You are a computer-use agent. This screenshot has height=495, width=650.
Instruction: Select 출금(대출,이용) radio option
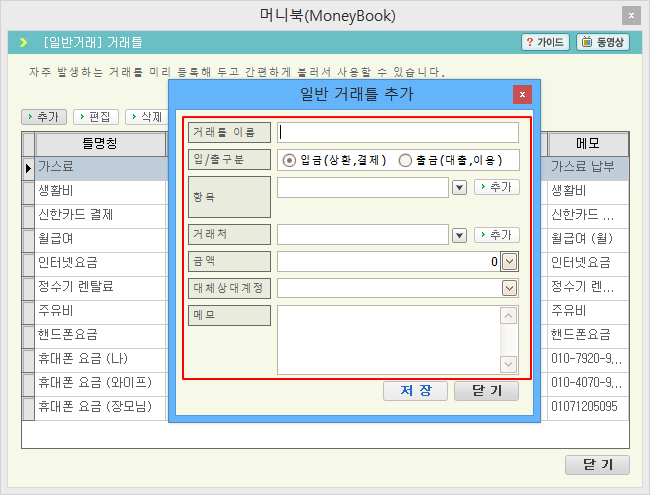click(x=405, y=160)
